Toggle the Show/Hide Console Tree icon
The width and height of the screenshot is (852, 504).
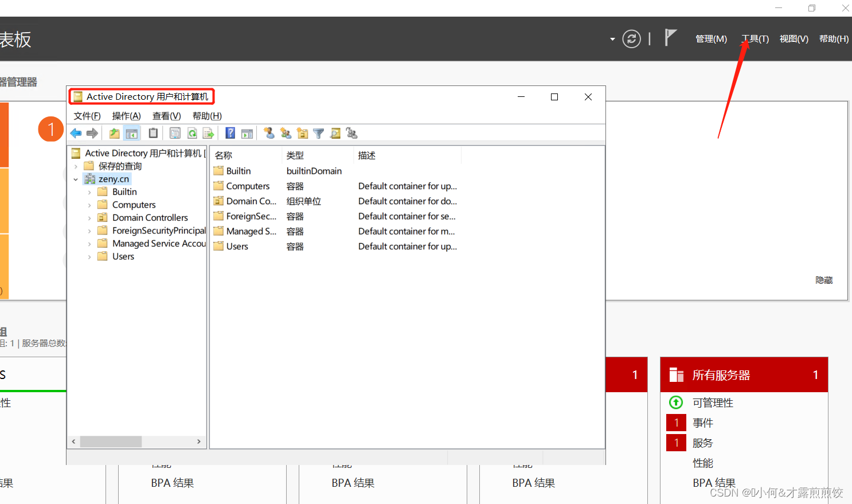[x=131, y=134]
